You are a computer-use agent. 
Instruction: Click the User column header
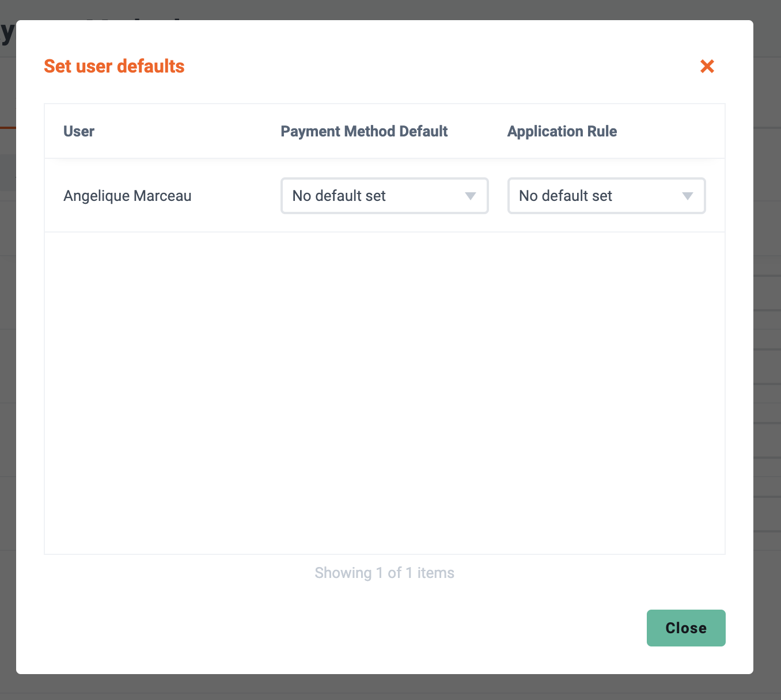coord(79,131)
